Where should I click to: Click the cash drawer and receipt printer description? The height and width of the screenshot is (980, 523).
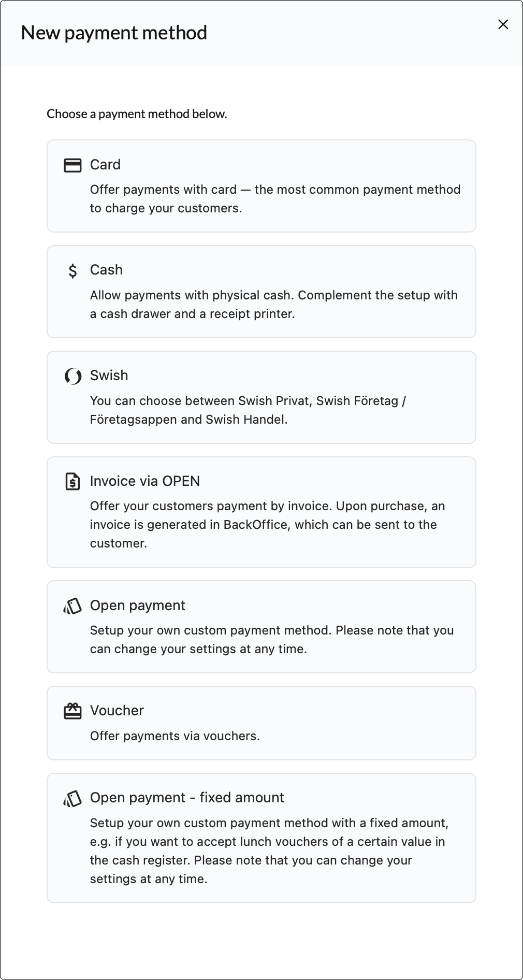(273, 305)
